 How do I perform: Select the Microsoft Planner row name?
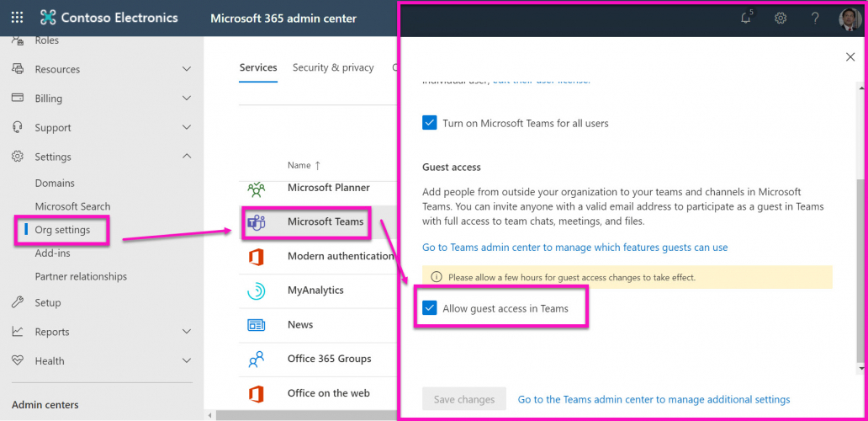coord(329,188)
